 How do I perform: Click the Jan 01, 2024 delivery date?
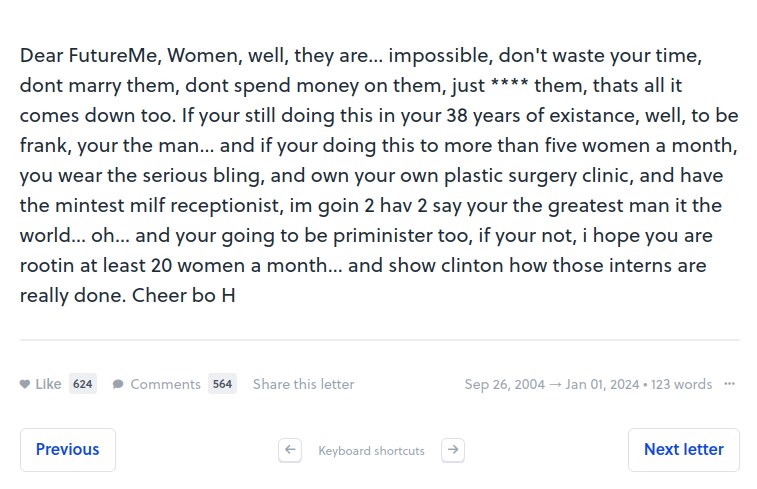pyautogui.click(x=603, y=384)
